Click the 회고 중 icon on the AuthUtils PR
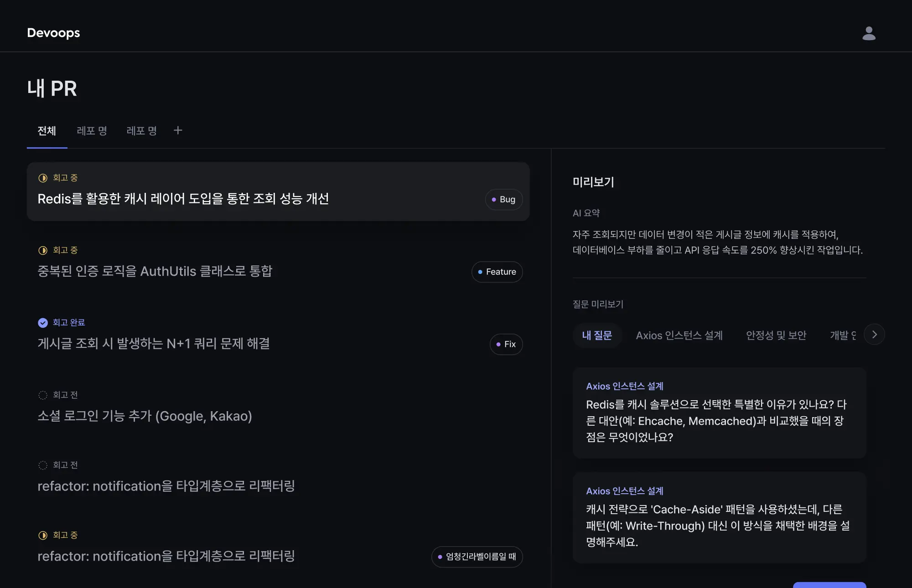Screen dimensions: 912x588 pos(43,250)
